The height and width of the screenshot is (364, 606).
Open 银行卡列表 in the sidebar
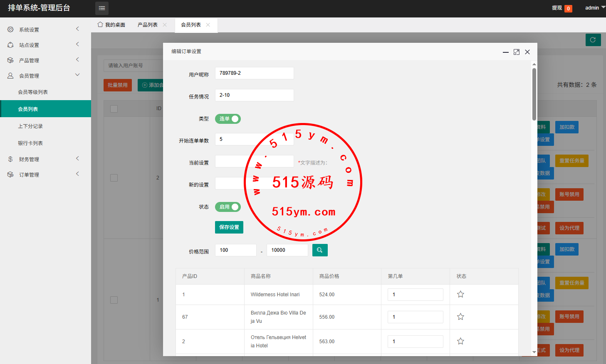[x=30, y=143]
